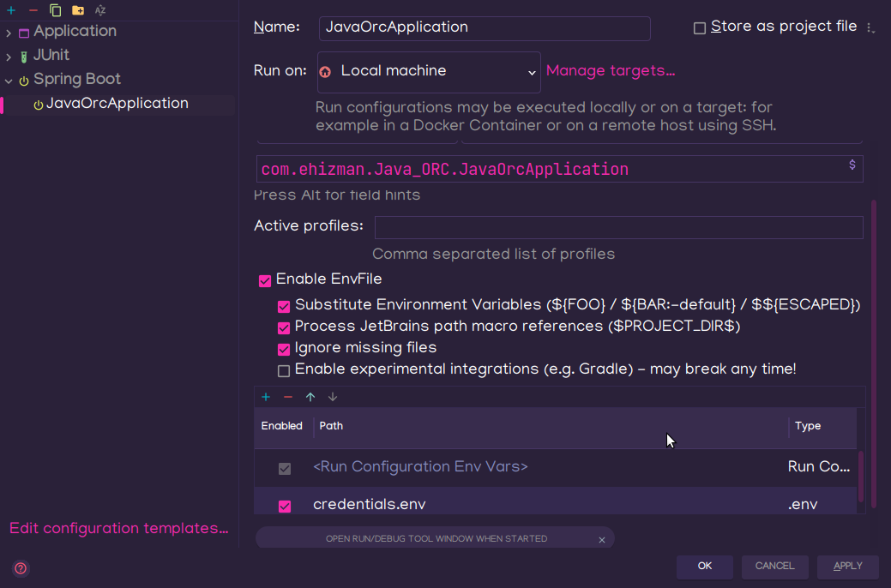
Task: Click the Apply button
Action: click(848, 567)
